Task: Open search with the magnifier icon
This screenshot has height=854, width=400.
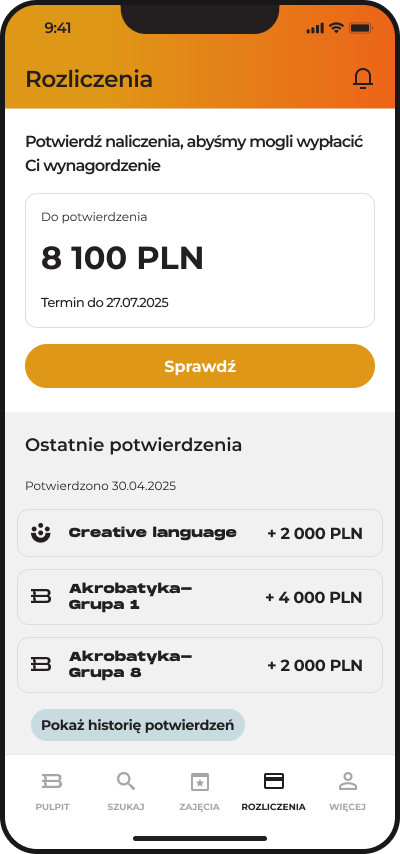Action: 126,782
